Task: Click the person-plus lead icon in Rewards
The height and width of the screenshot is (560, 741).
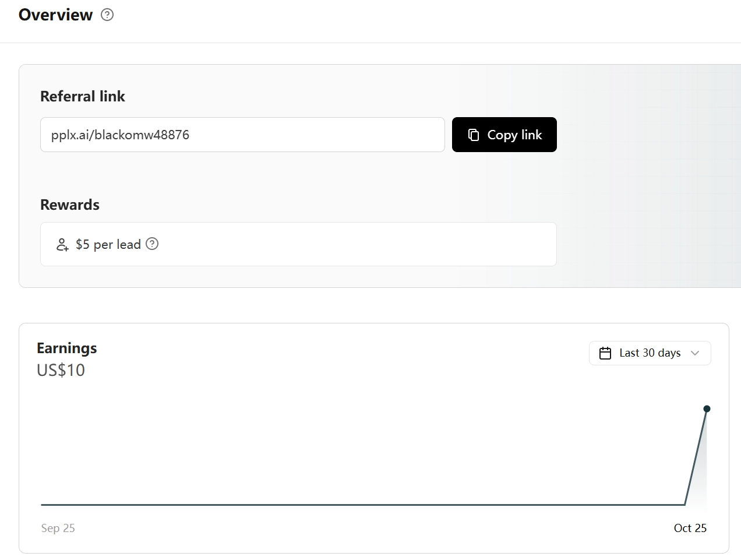Action: point(62,244)
